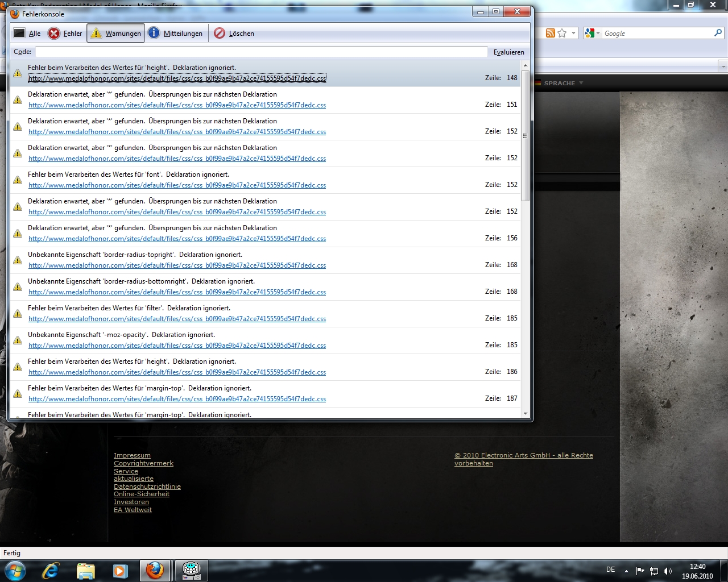The width and height of the screenshot is (728, 582).
Task: Filter console to Fehler only
Action: 65,34
